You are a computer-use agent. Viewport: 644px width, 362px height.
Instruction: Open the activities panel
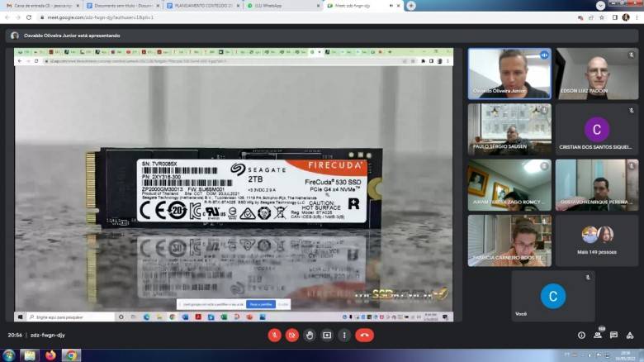630,336
